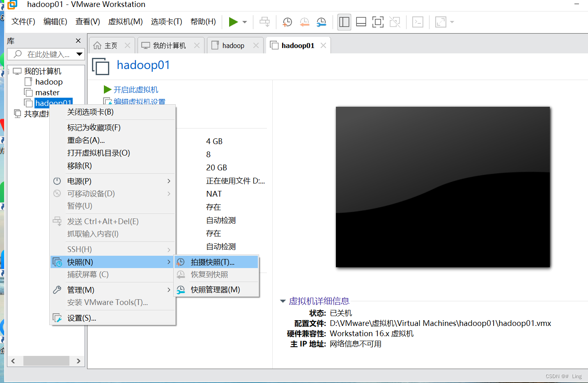
Task: Click the power icon beside 电源(P)
Action: 57,181
